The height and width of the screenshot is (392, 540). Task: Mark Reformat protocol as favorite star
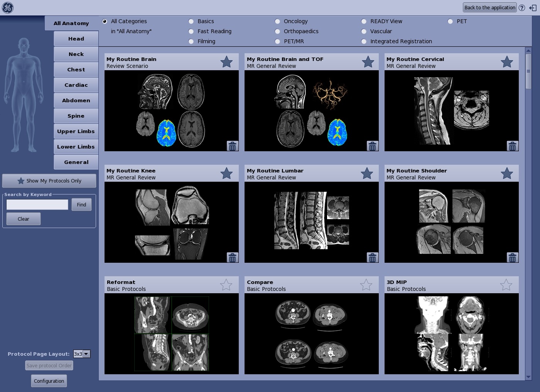[x=226, y=285]
